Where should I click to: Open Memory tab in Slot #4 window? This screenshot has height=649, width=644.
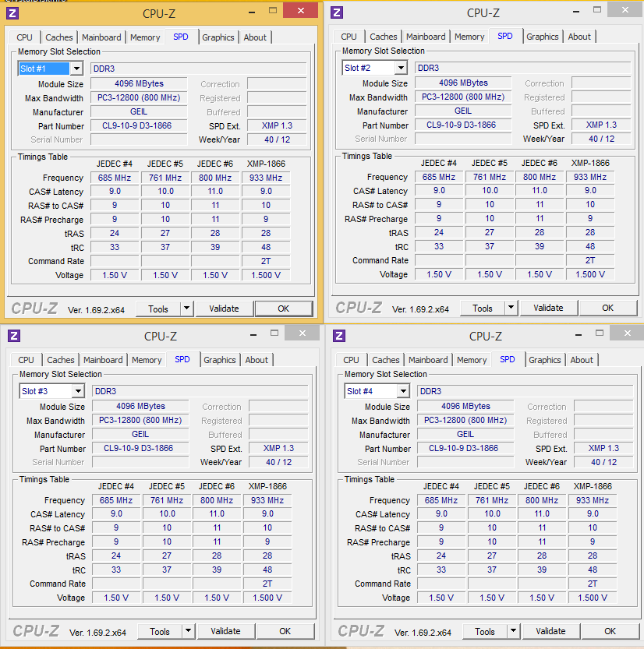click(x=472, y=360)
